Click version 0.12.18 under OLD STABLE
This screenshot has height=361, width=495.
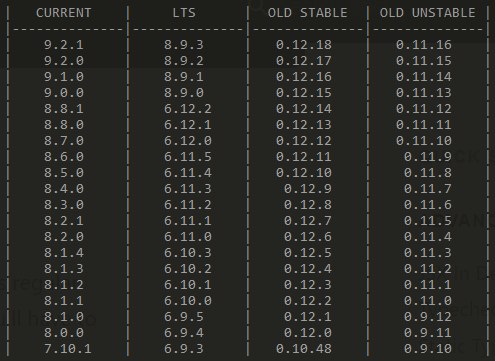point(304,45)
